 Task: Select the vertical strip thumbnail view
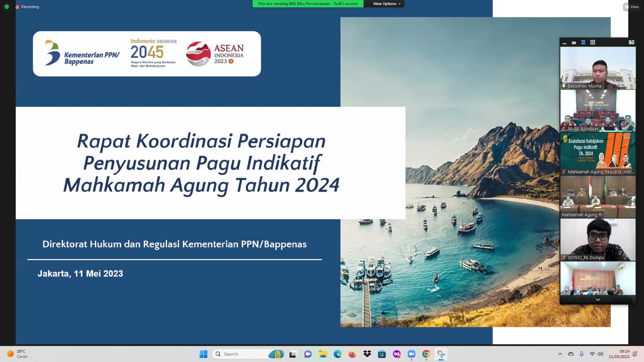[583, 42]
